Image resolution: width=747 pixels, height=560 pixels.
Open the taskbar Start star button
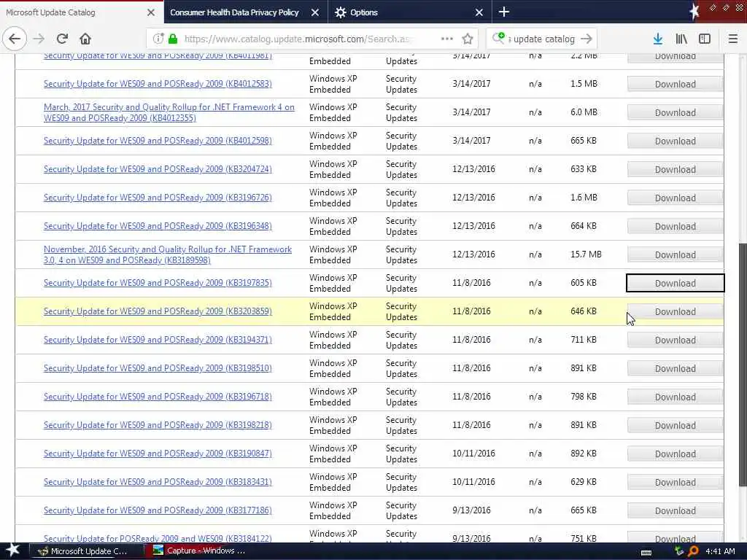12,551
